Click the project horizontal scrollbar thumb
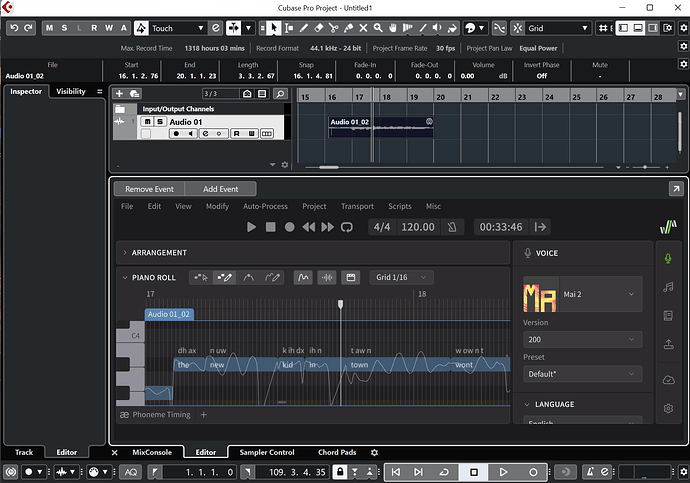 click(329, 167)
